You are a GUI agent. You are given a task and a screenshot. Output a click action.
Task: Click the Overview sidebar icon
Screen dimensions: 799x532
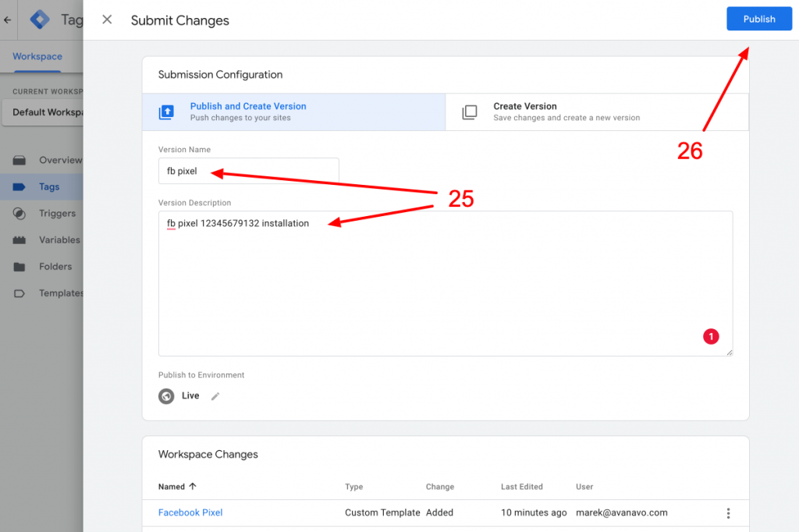click(20, 161)
